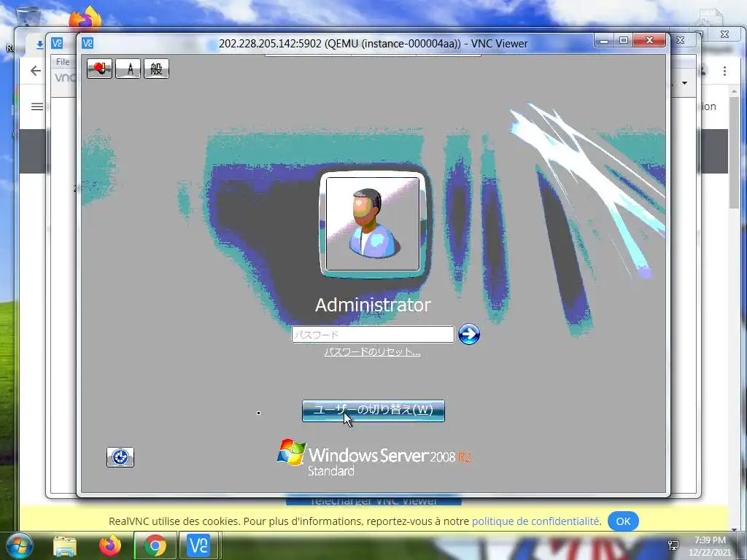This screenshot has width=747, height=560.
Task: Close the VNC Viewer session window
Action: [x=649, y=41]
